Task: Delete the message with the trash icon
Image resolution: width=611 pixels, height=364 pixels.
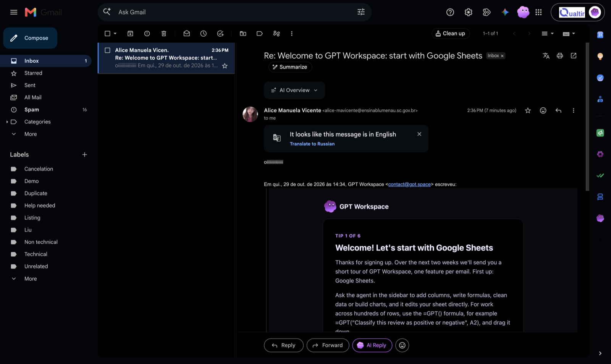Action: pyautogui.click(x=164, y=34)
